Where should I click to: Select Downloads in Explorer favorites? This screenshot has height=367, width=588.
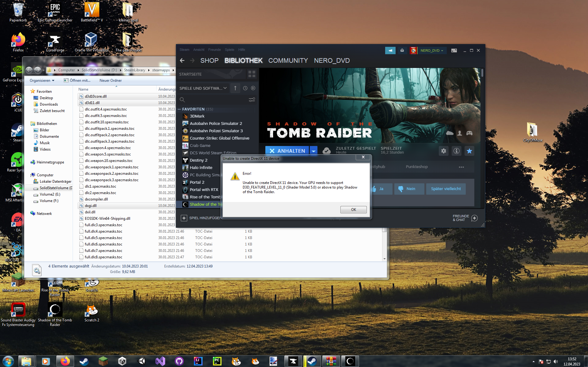[x=49, y=104]
